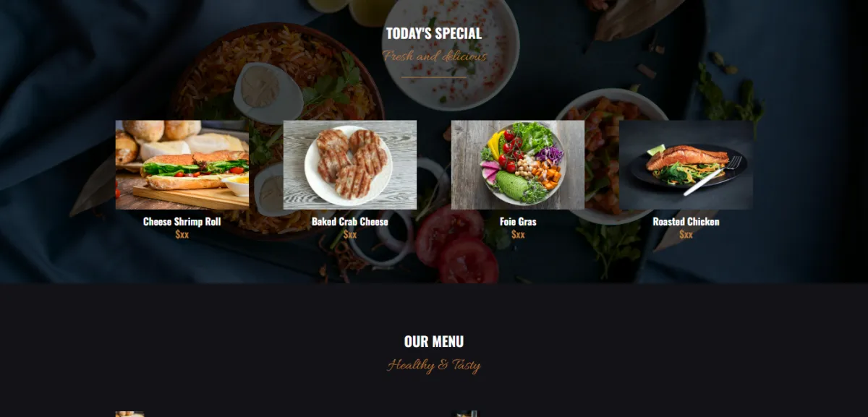Viewport: 868px width, 417px height.
Task: Click the golden divider line under Fresh and delicious
Action: [x=434, y=77]
